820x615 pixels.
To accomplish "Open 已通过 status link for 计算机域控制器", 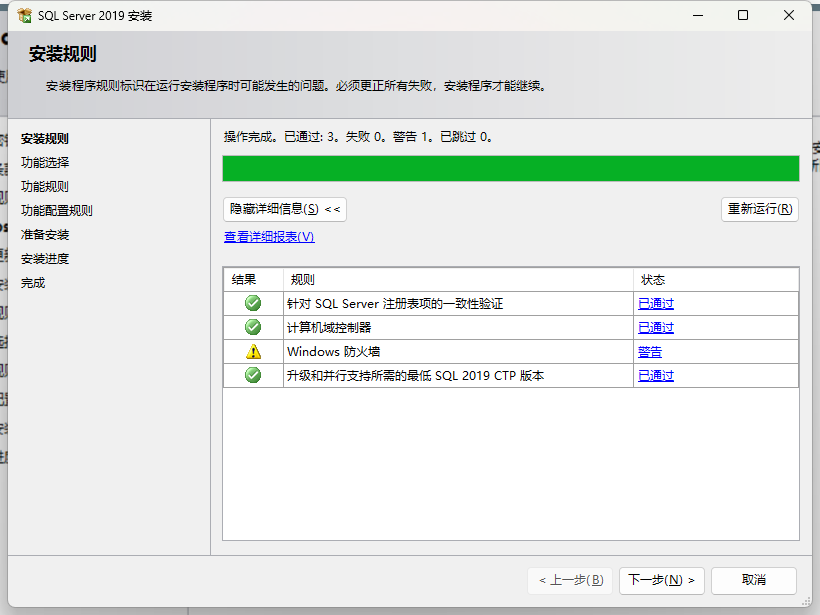I will pyautogui.click(x=656, y=328).
